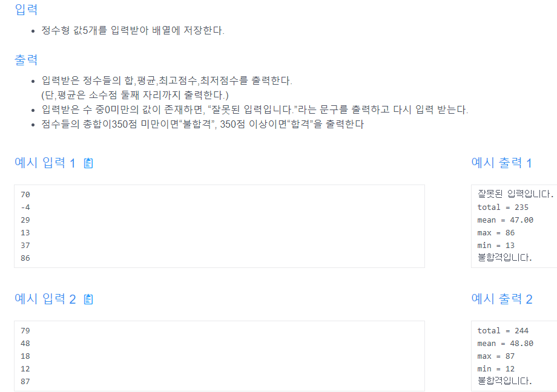
Task: Click the 출력 section heading
Action: (26, 60)
